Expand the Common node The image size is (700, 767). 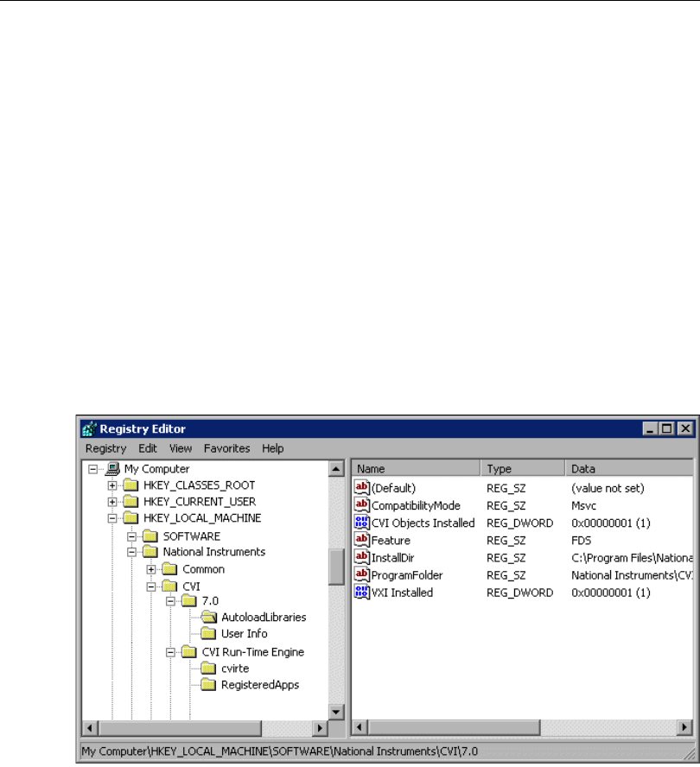point(150,569)
